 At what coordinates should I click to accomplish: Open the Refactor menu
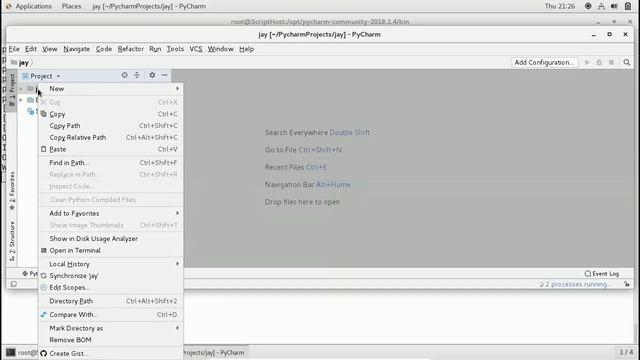[131, 49]
